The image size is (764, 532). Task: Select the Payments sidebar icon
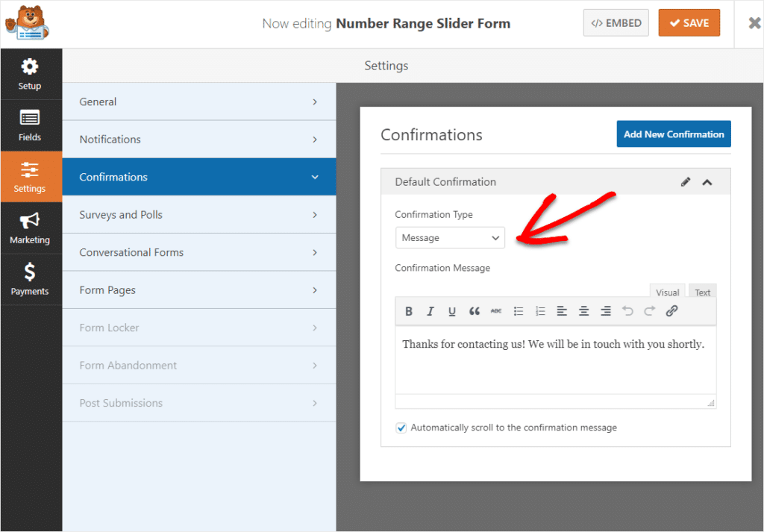(x=31, y=279)
